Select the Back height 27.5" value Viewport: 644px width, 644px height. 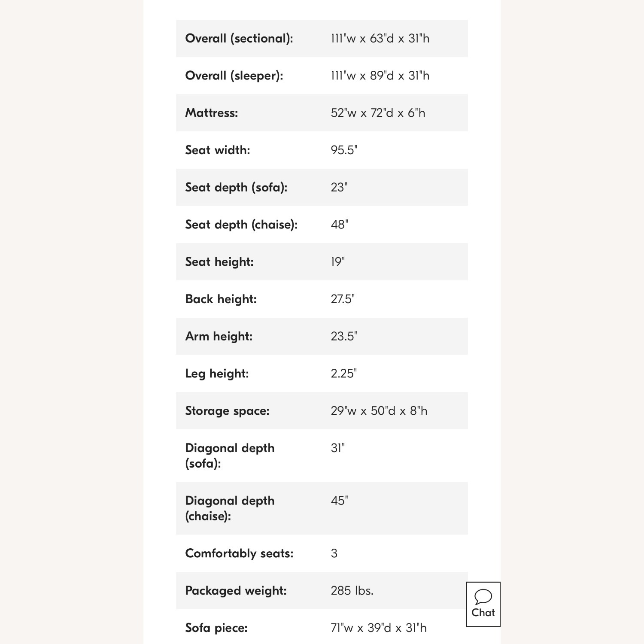[342, 299]
